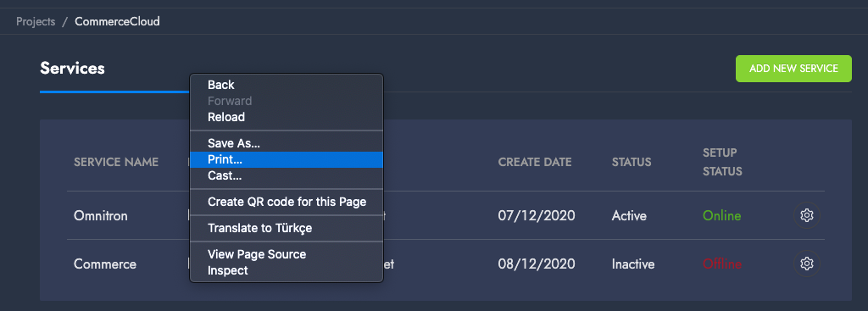Select CommerceCloud breadcrumb
Viewport: 868px width, 311px height.
point(117,21)
